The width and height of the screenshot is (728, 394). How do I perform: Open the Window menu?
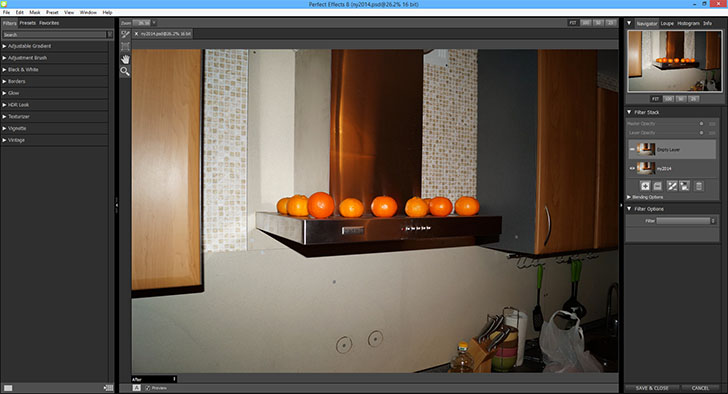(88, 13)
